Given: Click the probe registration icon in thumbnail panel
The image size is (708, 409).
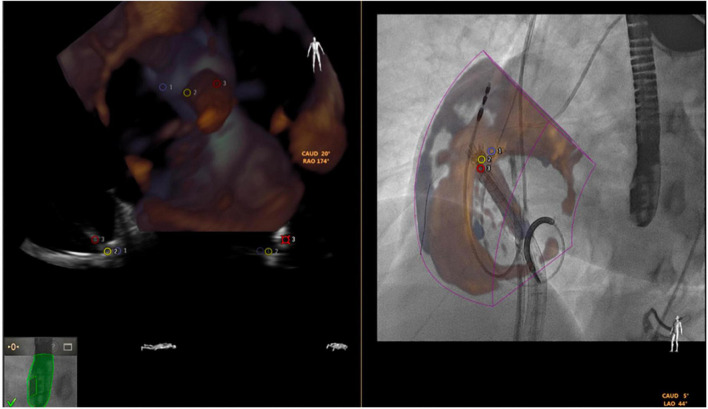Looking at the screenshot, I should (14, 346).
